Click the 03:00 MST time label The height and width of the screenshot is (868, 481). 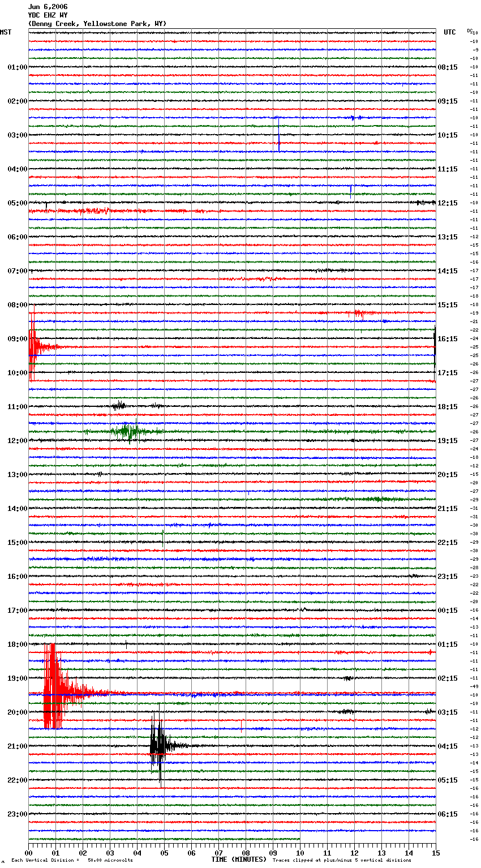[x=18, y=135]
